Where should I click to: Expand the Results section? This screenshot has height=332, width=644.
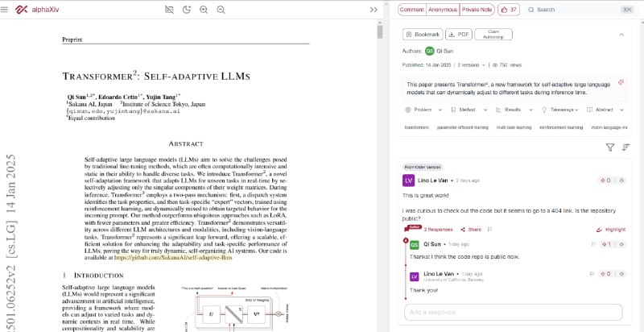tap(514, 110)
